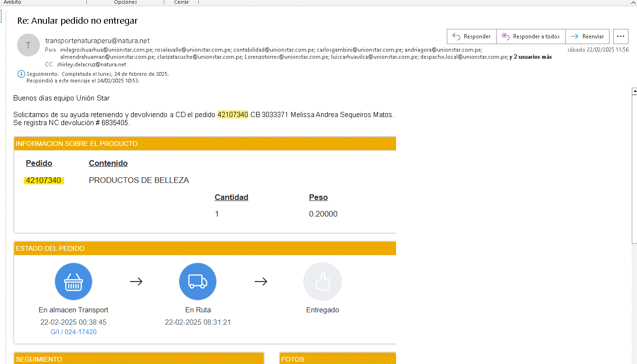Click the Cerrar ribbon group label

pyautogui.click(x=181, y=2)
